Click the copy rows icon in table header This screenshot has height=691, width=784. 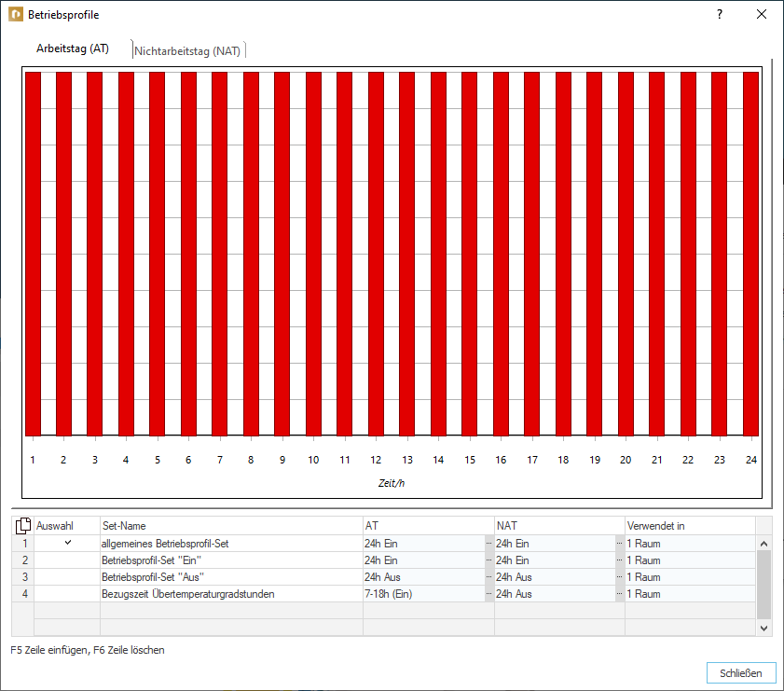[x=23, y=526]
